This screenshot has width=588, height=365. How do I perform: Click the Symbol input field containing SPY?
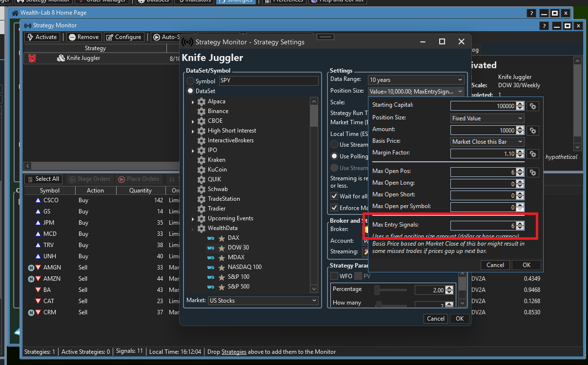268,81
